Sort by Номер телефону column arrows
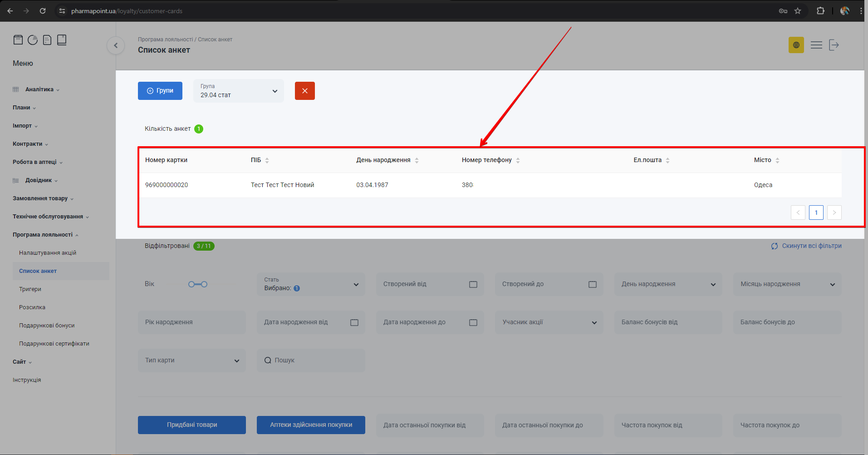Screen dimensions: 868x455 point(518,160)
